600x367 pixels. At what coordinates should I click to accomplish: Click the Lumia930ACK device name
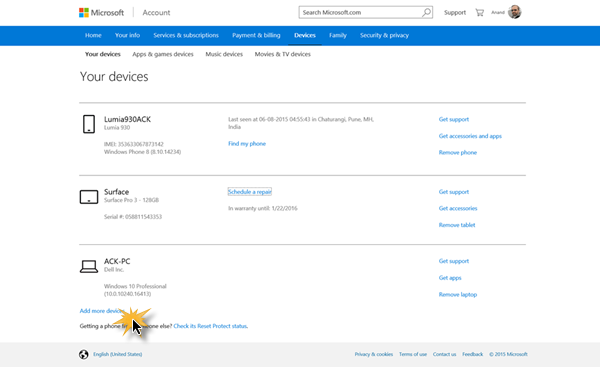[x=127, y=119]
